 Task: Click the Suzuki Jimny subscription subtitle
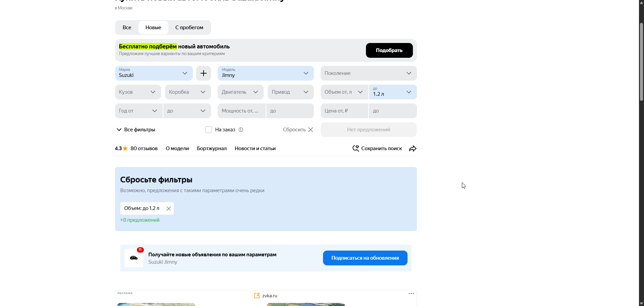[x=163, y=262]
